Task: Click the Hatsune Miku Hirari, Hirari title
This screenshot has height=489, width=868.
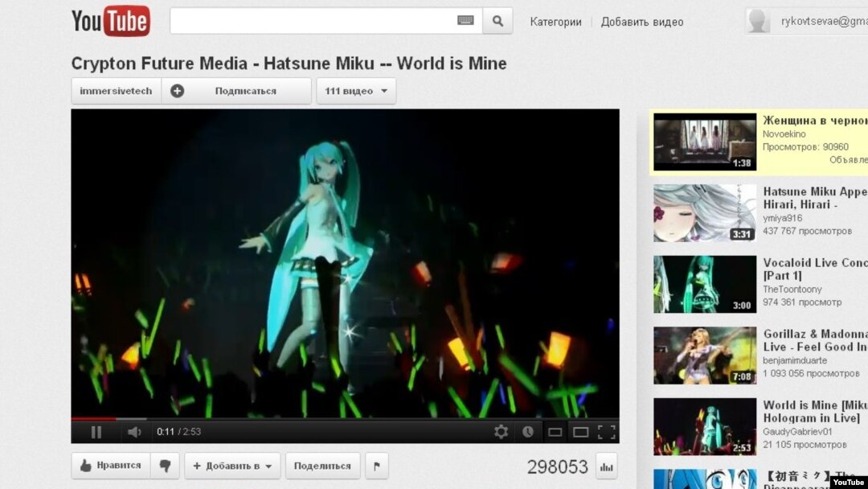Action: [x=816, y=198]
